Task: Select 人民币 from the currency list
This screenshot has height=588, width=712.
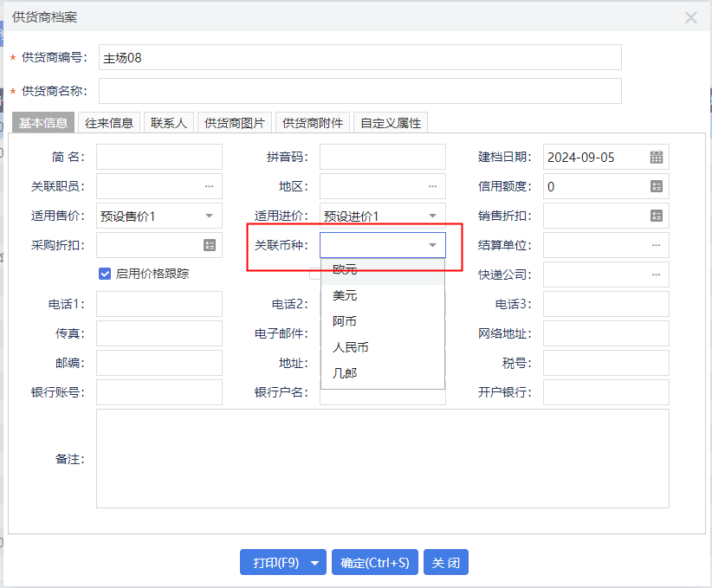Action: (x=351, y=347)
